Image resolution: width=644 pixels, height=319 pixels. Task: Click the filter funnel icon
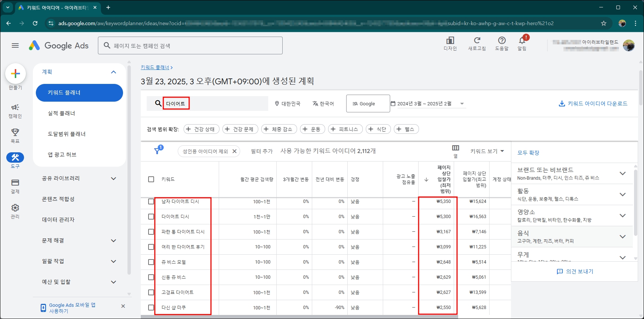[157, 151]
